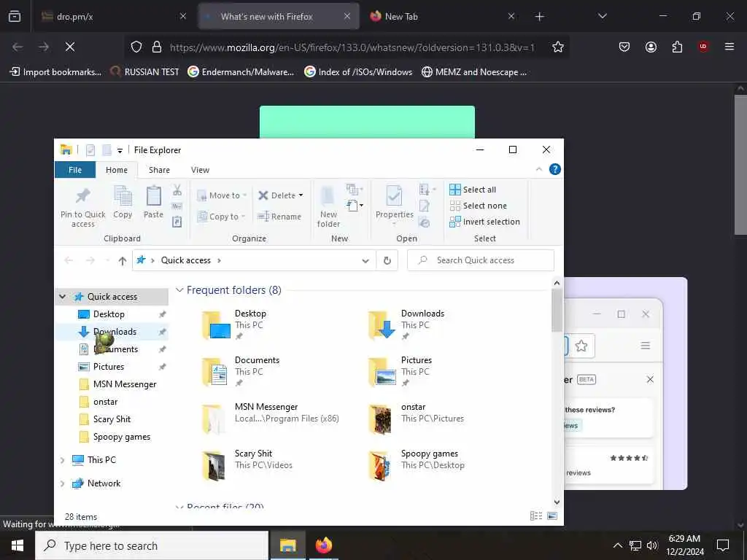Viewport: 747px width, 560px height.
Task: Click the Cut scissors icon
Action: 177,190
